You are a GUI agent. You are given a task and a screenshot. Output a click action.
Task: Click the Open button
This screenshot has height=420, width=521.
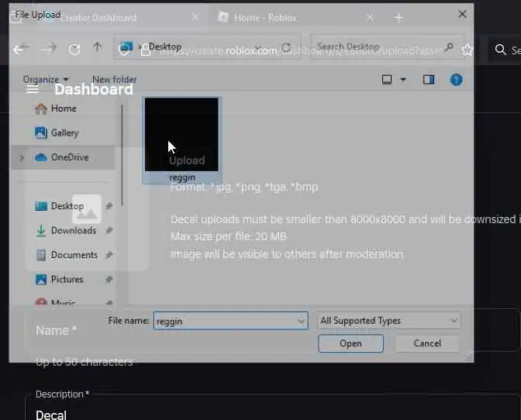pyautogui.click(x=350, y=343)
